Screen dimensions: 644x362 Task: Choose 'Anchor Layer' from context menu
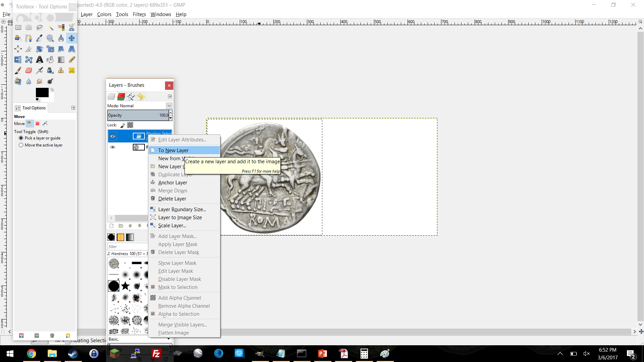pos(184,182)
